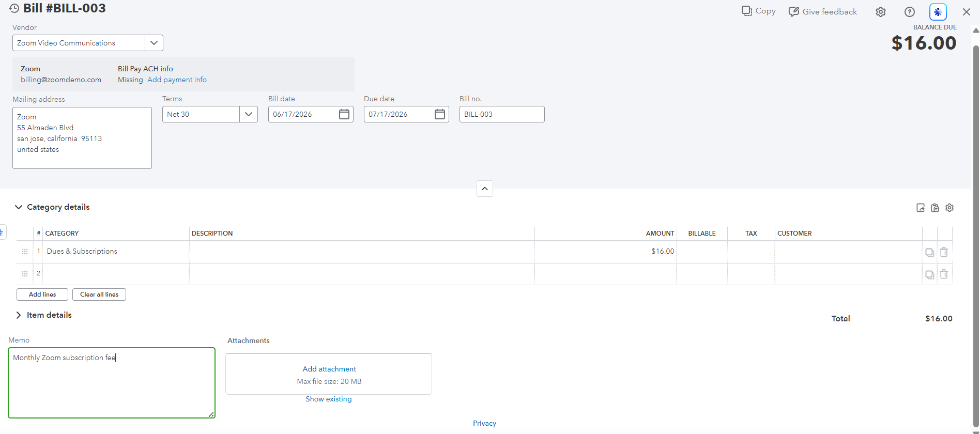Duplicate empty line 2

[x=930, y=275]
